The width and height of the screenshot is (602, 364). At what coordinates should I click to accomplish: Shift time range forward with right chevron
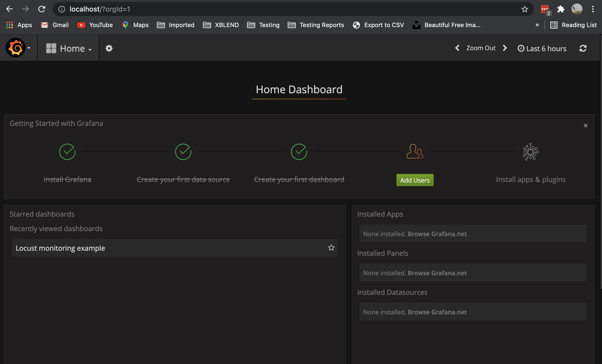coord(505,48)
